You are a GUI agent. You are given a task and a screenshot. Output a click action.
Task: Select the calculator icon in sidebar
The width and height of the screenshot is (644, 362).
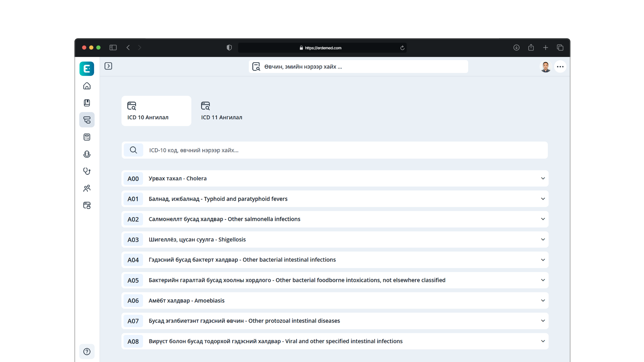pos(87,137)
